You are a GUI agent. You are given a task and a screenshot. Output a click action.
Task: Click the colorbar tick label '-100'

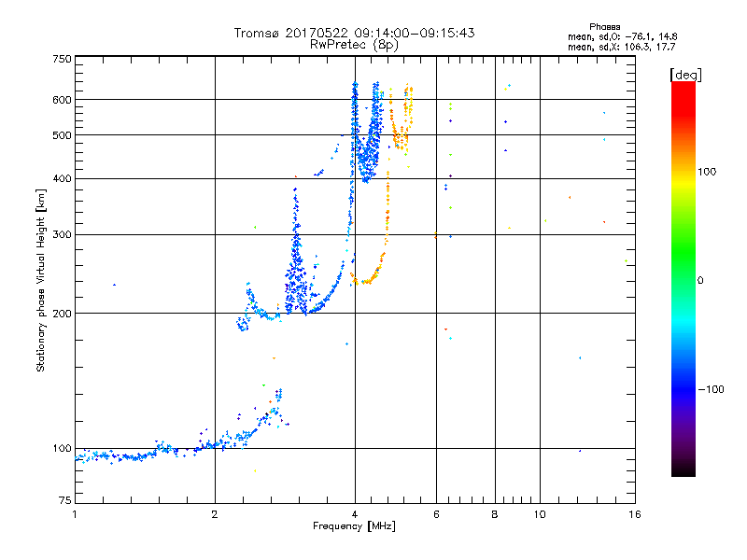click(712, 389)
